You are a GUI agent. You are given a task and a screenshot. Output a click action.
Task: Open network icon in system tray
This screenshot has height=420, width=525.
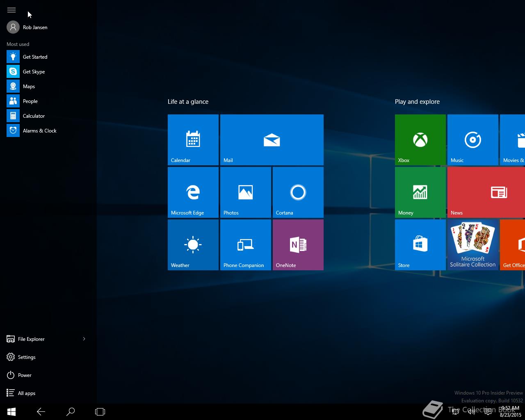(x=455, y=412)
